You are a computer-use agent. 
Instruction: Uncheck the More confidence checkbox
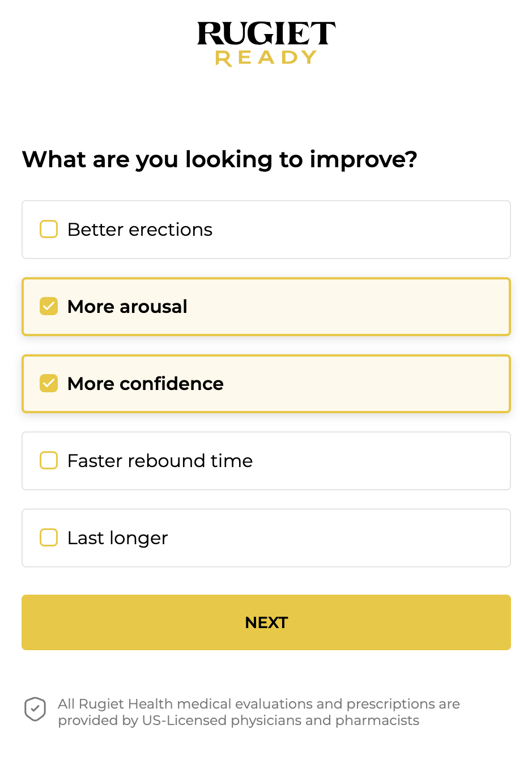click(49, 384)
